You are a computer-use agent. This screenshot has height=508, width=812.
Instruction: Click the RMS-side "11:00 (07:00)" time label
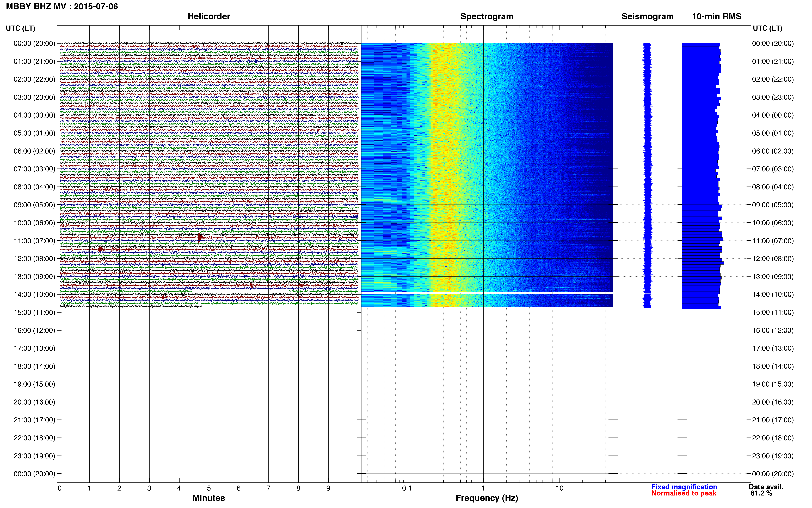[x=773, y=241]
